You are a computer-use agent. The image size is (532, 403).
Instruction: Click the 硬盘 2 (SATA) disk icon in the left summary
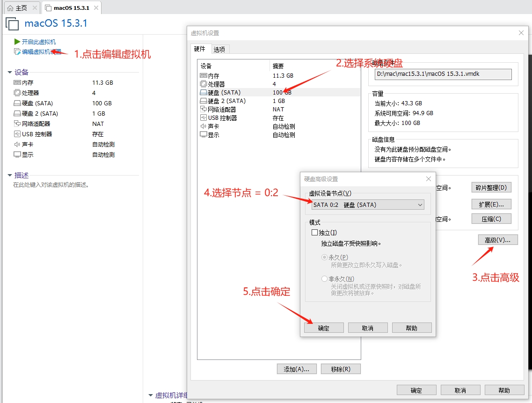(x=17, y=113)
